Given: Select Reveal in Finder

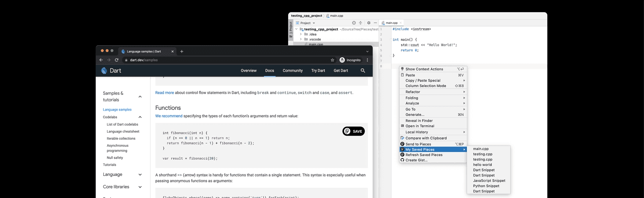Looking at the screenshot, I should tap(433, 121).
